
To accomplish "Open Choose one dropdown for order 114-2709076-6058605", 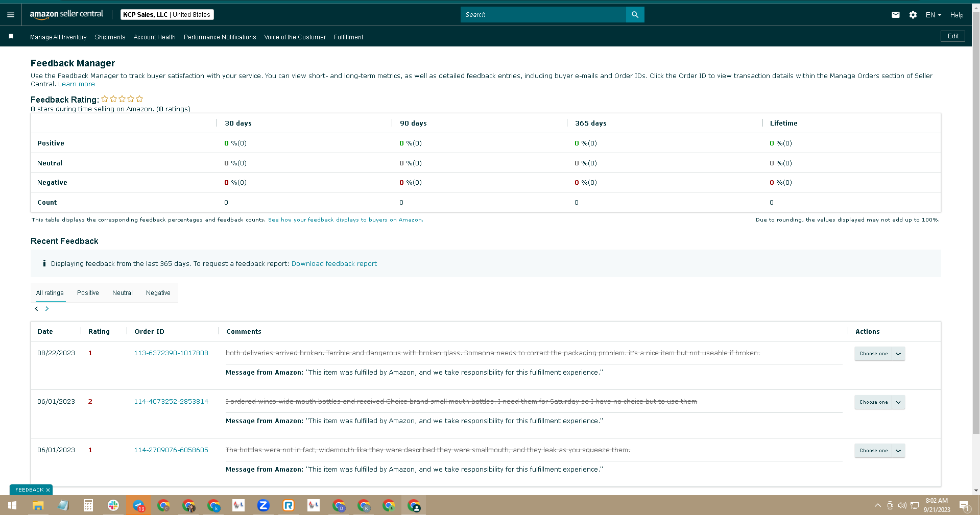I will (x=879, y=451).
